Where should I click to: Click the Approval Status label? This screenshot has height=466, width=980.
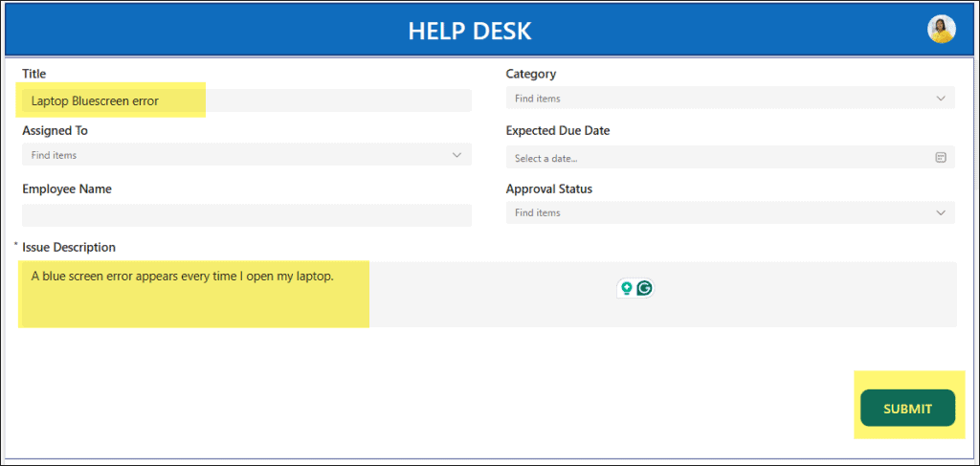548,189
